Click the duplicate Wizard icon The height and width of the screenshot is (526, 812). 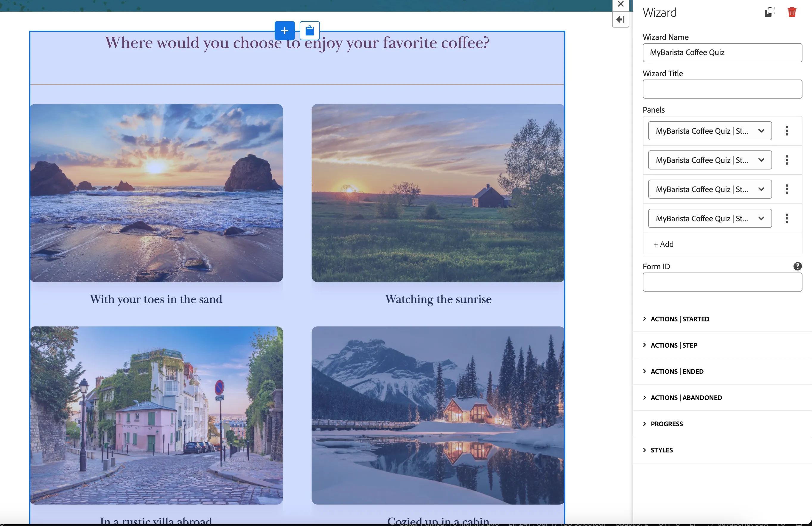point(769,12)
